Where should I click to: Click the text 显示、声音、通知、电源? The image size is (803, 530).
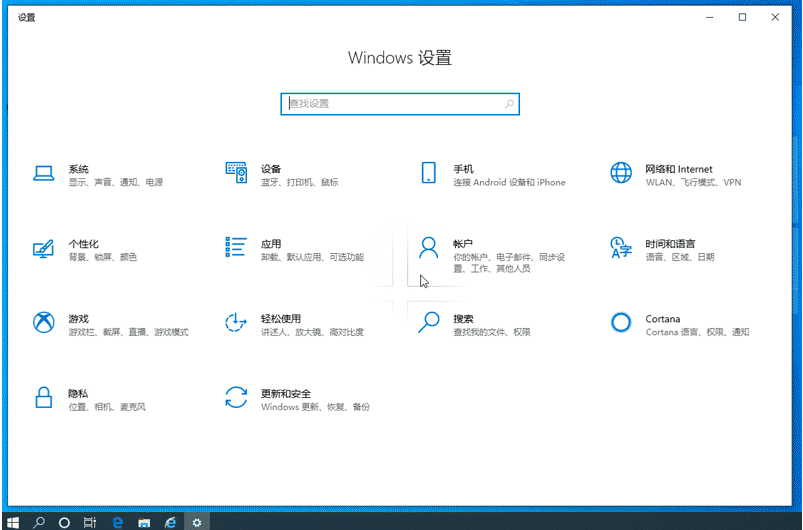click(x=116, y=182)
